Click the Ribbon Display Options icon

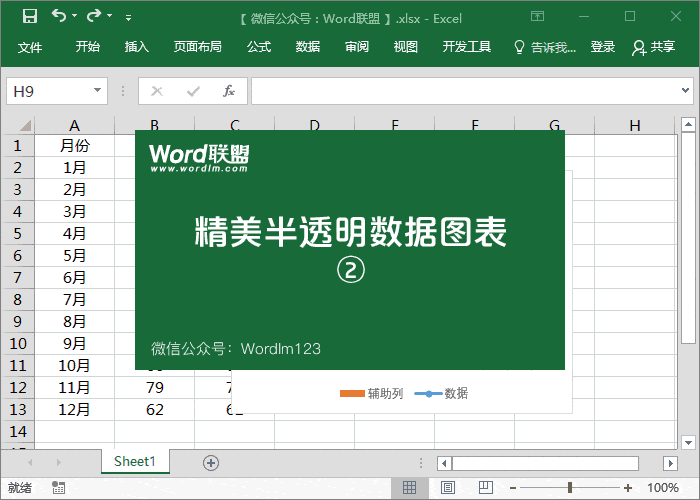(x=538, y=17)
